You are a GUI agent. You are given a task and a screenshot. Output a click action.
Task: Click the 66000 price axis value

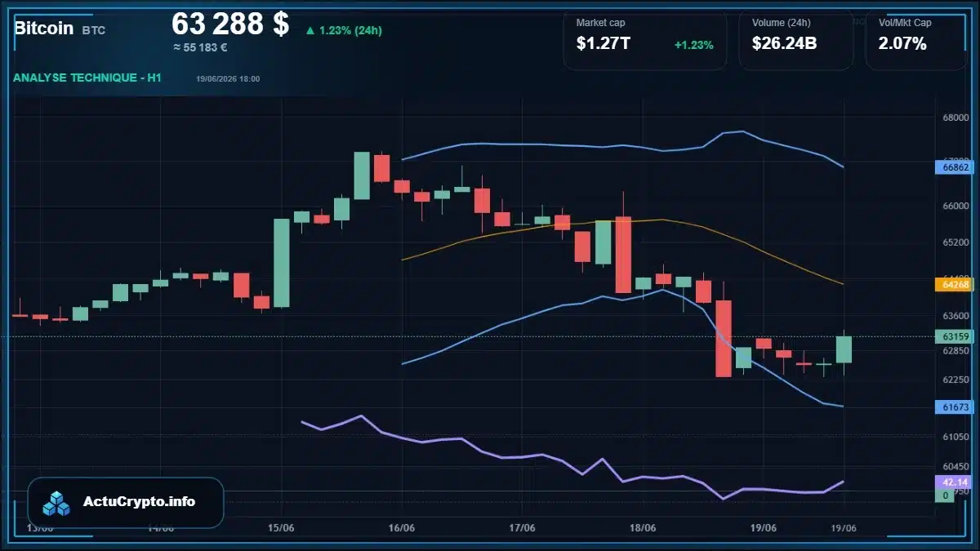click(x=955, y=206)
